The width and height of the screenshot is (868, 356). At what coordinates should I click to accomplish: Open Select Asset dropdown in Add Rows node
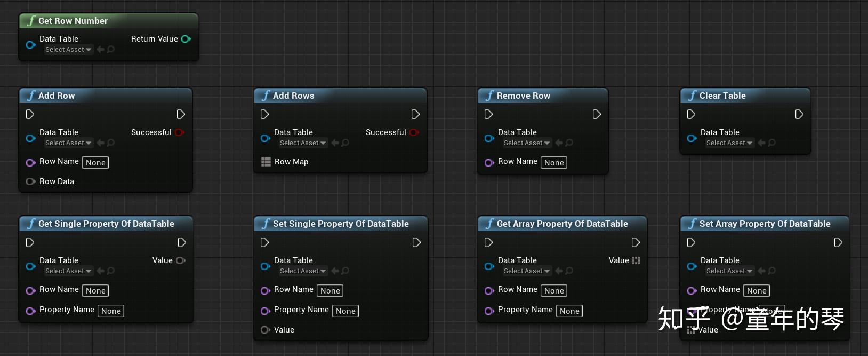(x=303, y=143)
